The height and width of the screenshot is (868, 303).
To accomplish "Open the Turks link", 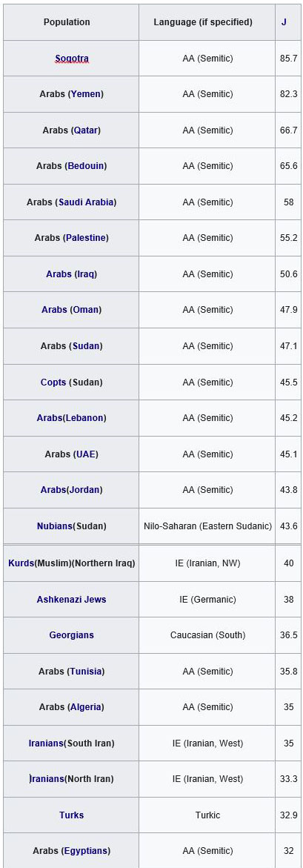I will click(71, 815).
